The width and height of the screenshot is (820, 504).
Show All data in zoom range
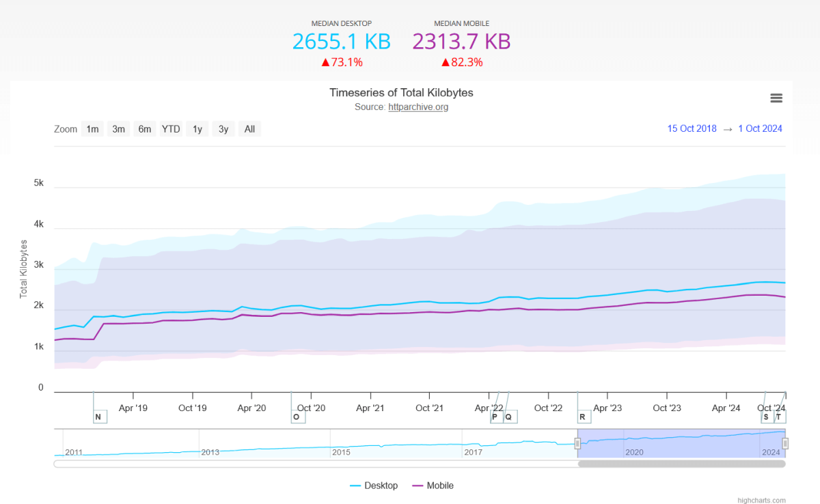(250, 129)
